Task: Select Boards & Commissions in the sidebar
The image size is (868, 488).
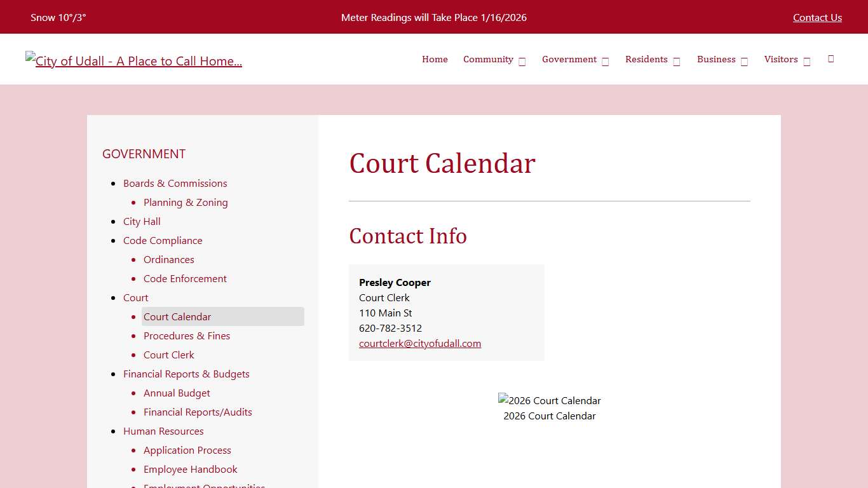Action: click(x=175, y=183)
